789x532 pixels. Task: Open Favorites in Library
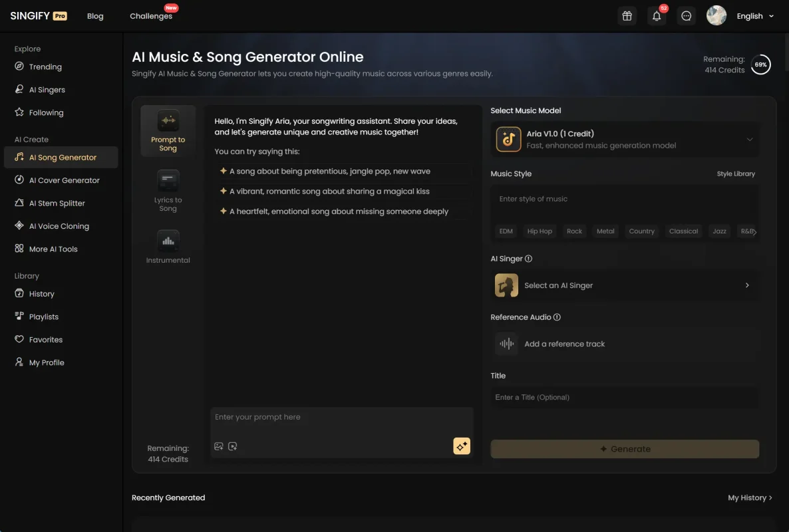coord(45,339)
